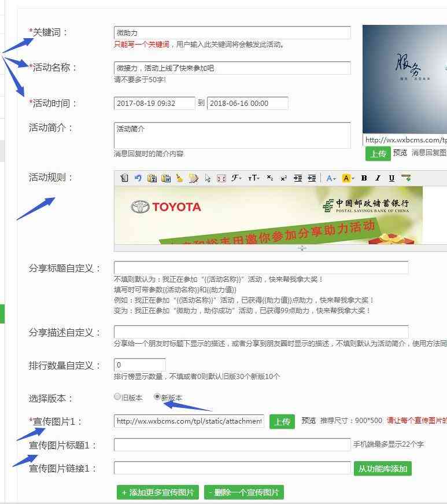
Task: Click the reply image URL field
Action: point(405,140)
